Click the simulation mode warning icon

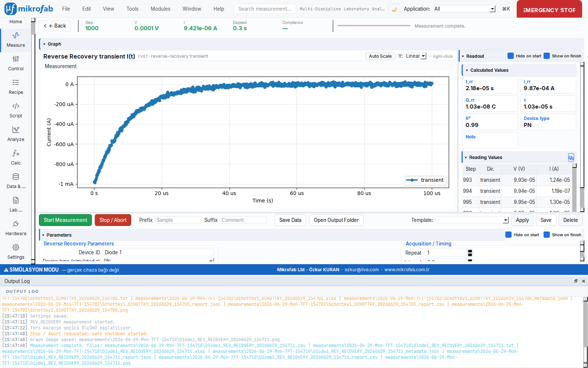[x=6, y=270]
